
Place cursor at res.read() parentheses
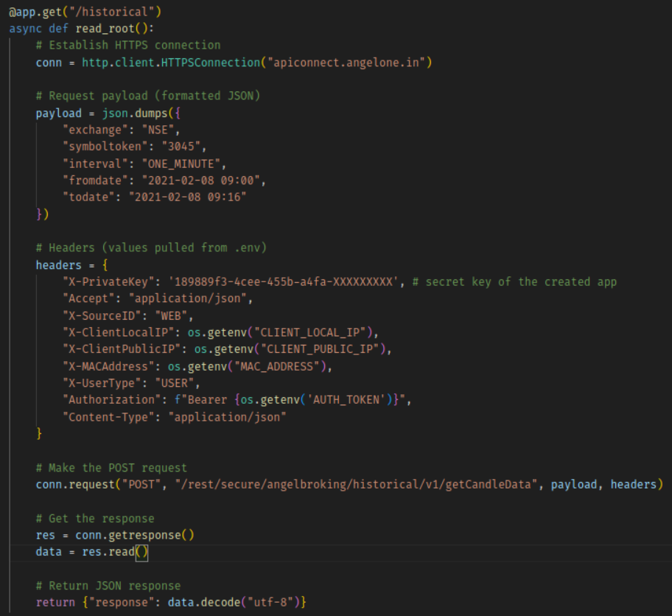coord(141,552)
